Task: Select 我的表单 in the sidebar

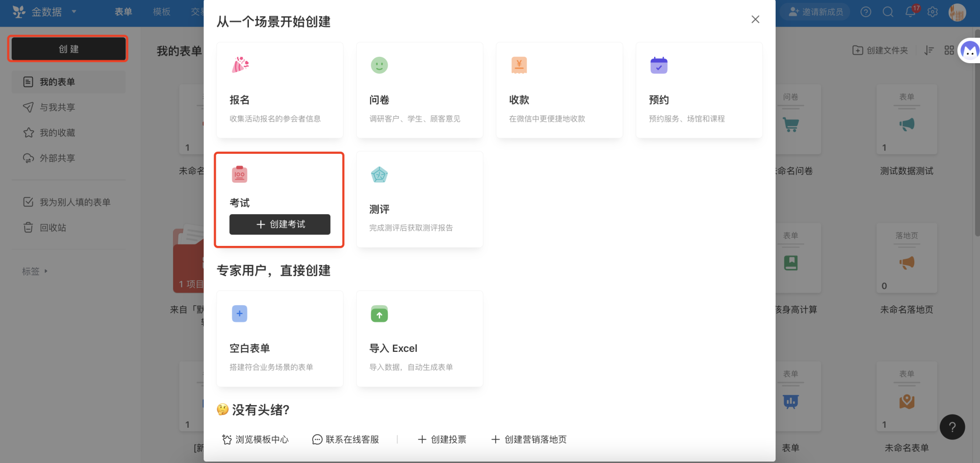Action: (69, 82)
